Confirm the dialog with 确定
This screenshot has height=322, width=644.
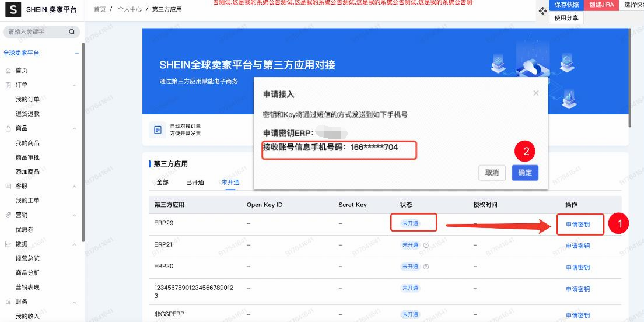click(x=525, y=173)
